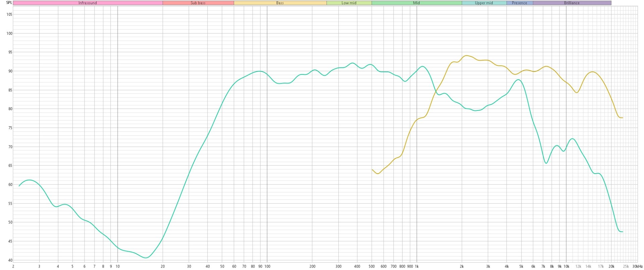Click the yellow curve's highest peak above 2k
Screen dimensions: 644x270
coord(467,56)
